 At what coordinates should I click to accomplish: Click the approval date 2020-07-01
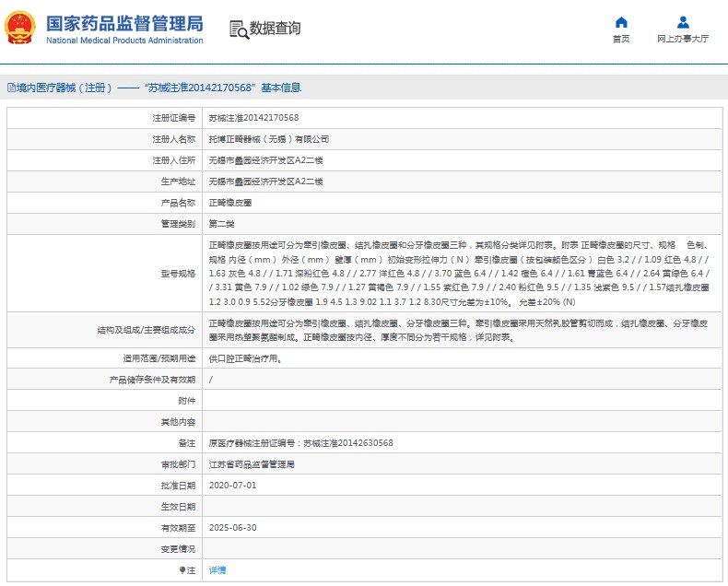(232, 485)
